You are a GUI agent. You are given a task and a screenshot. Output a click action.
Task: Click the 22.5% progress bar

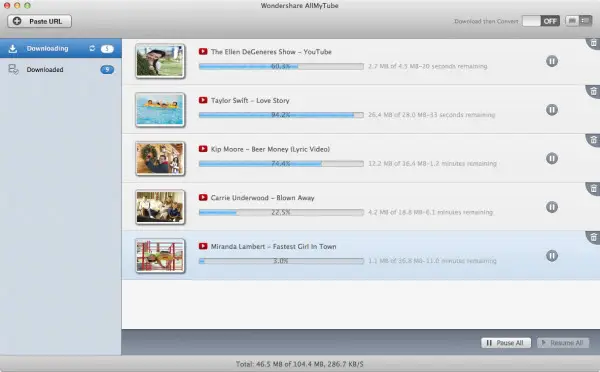point(281,212)
